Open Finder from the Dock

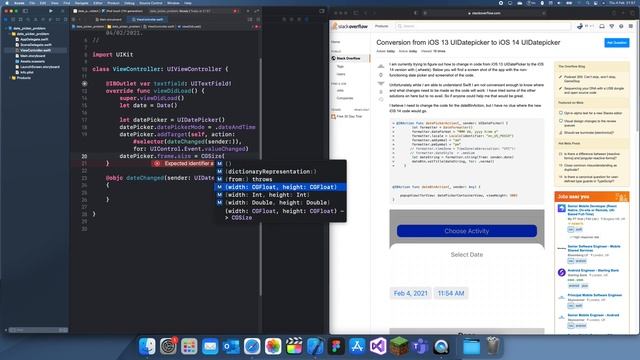click(x=147, y=347)
